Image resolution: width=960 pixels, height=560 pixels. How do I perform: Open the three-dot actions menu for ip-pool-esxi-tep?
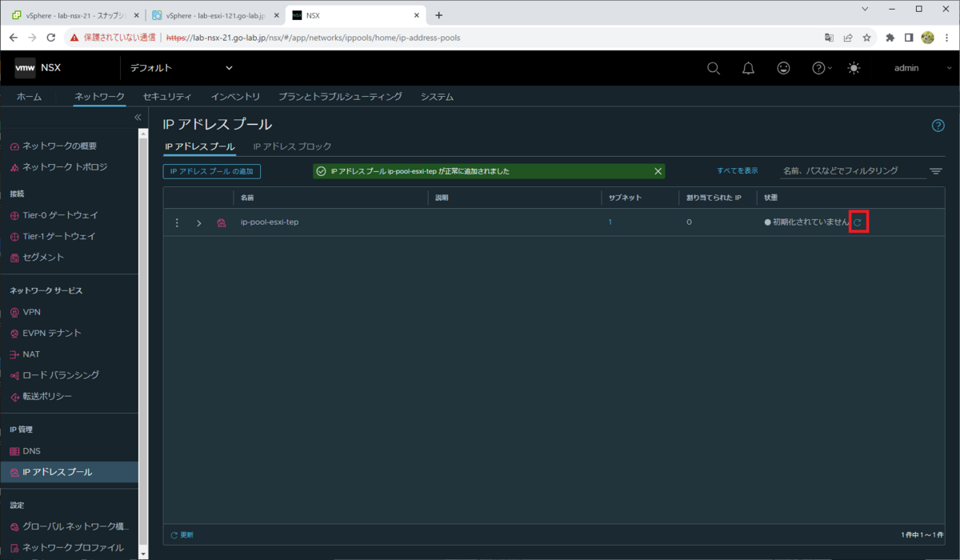(177, 222)
